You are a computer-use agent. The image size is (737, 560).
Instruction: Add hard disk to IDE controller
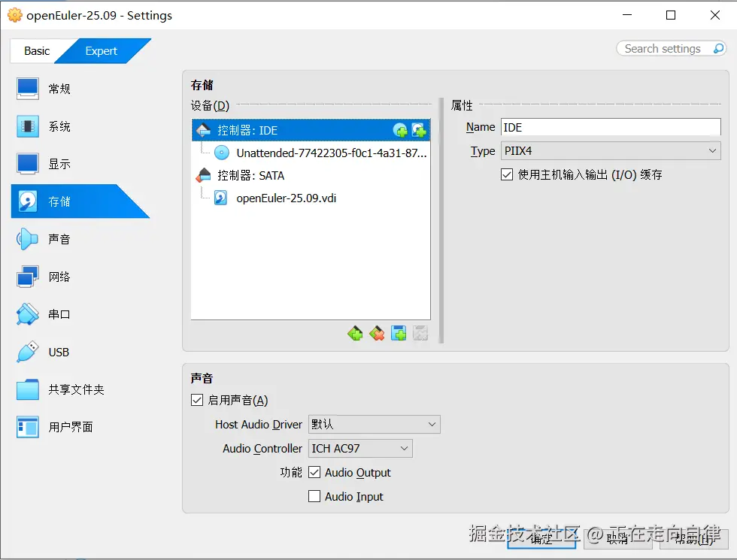point(418,130)
